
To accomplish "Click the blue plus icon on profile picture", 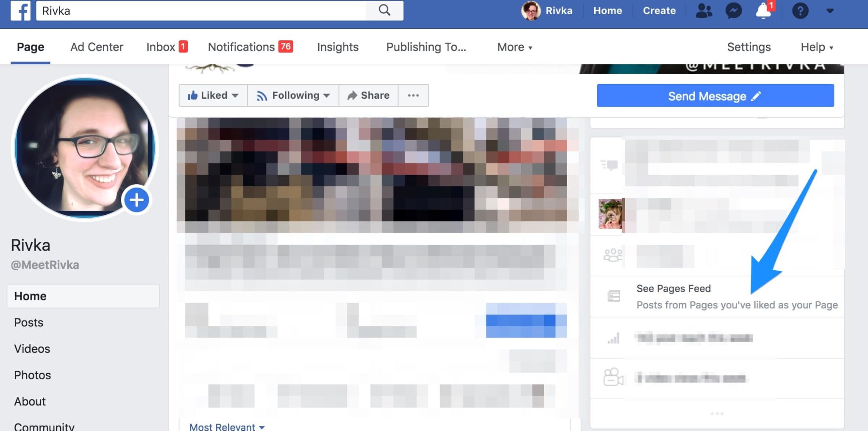I will [x=136, y=200].
